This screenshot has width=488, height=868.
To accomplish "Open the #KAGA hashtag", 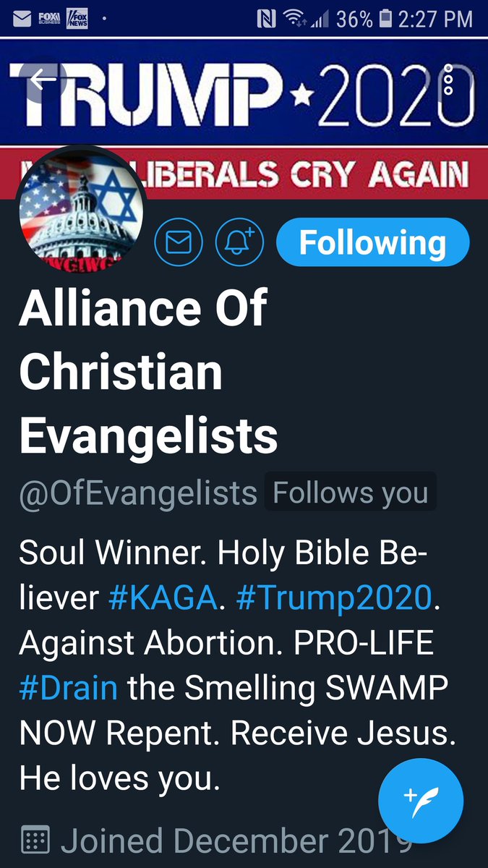I will pyautogui.click(x=161, y=599).
